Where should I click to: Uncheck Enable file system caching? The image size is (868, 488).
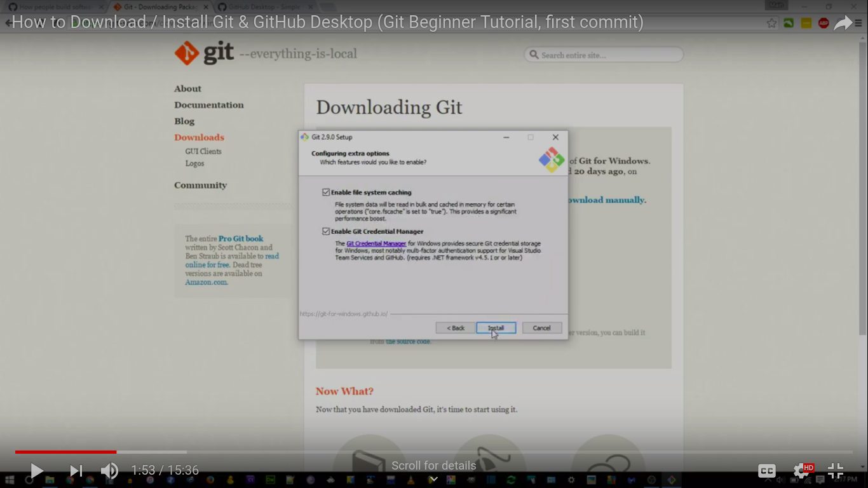coord(326,192)
